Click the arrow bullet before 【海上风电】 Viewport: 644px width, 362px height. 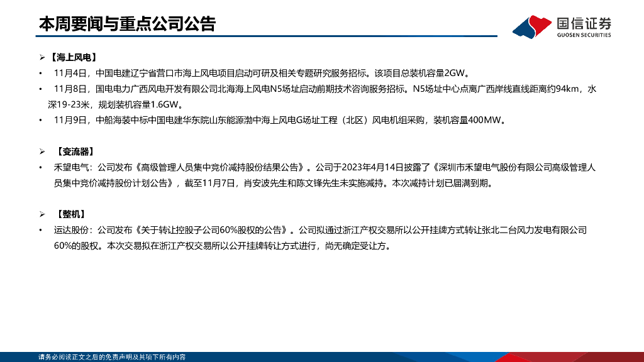pyautogui.click(x=42, y=57)
